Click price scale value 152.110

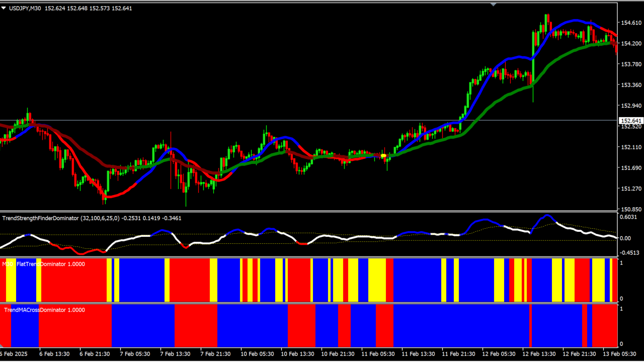click(632, 147)
